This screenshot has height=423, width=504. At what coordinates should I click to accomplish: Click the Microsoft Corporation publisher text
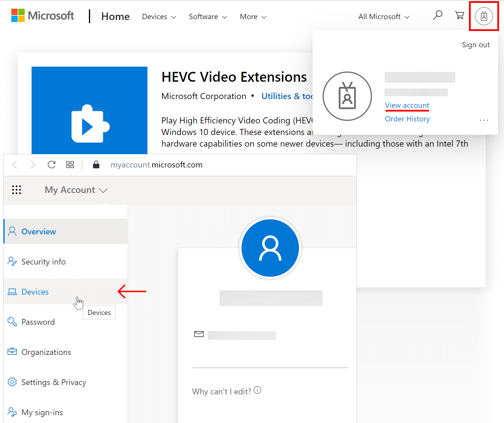point(204,96)
